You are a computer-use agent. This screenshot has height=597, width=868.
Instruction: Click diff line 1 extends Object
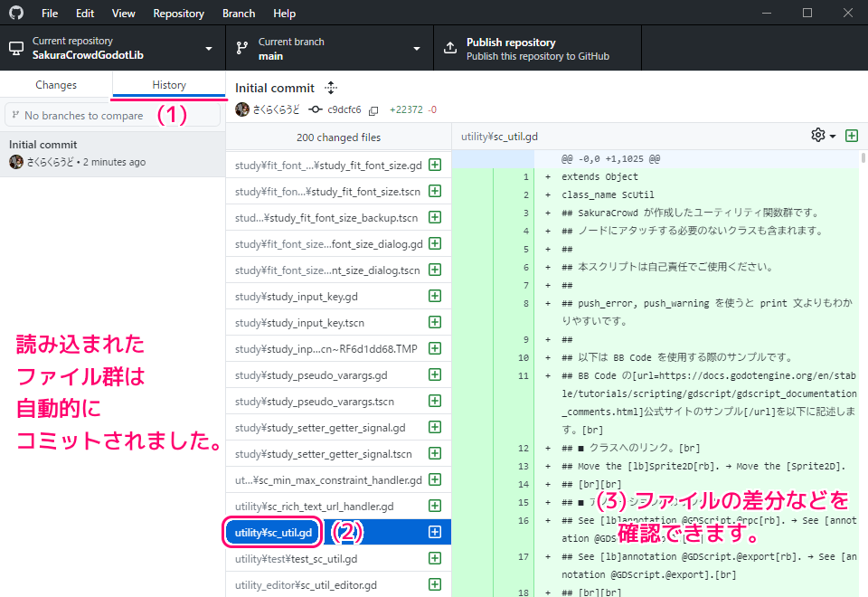click(599, 176)
